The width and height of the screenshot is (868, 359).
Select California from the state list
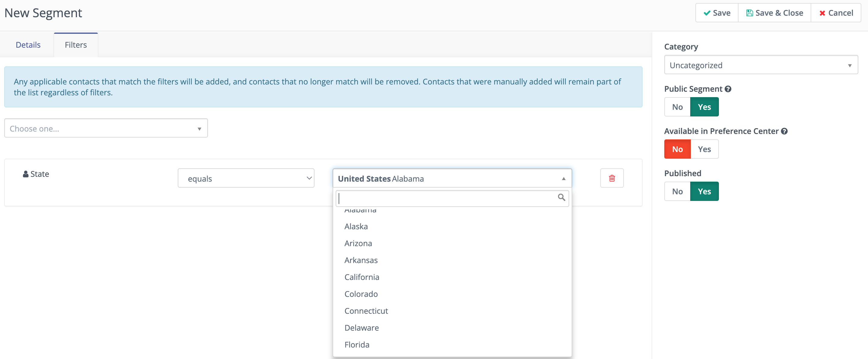[362, 277]
